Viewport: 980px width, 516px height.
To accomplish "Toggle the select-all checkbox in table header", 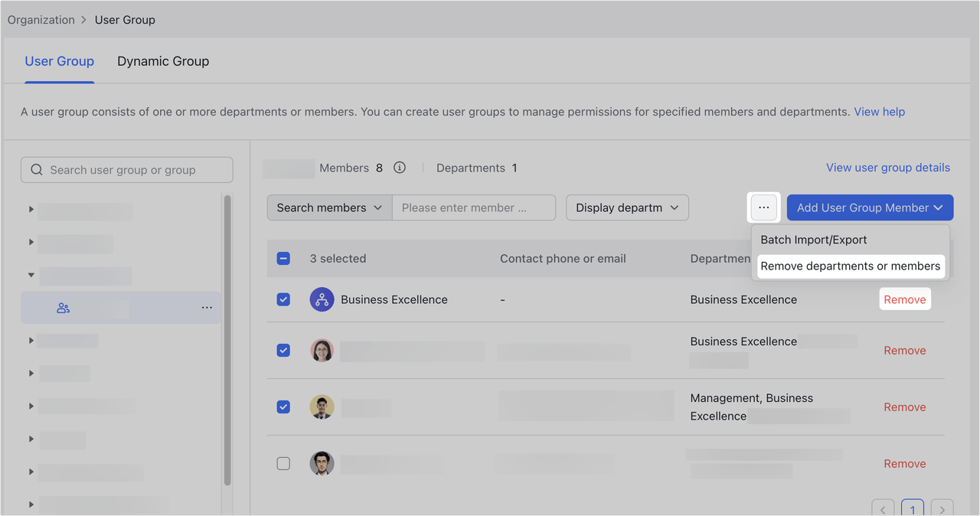I will 283,259.
